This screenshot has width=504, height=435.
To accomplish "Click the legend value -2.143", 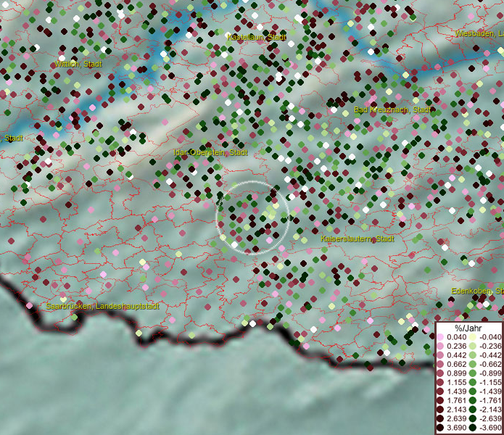I will coord(490,410).
